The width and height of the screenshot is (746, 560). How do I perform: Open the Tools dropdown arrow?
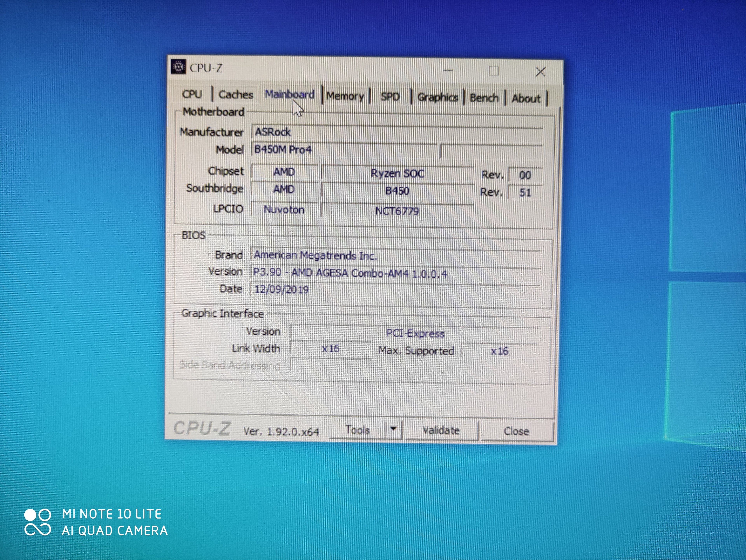click(393, 429)
